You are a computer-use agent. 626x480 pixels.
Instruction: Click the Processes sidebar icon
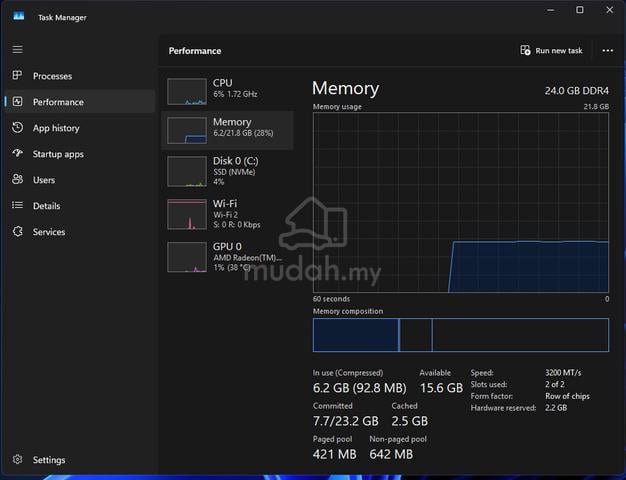pyautogui.click(x=17, y=75)
